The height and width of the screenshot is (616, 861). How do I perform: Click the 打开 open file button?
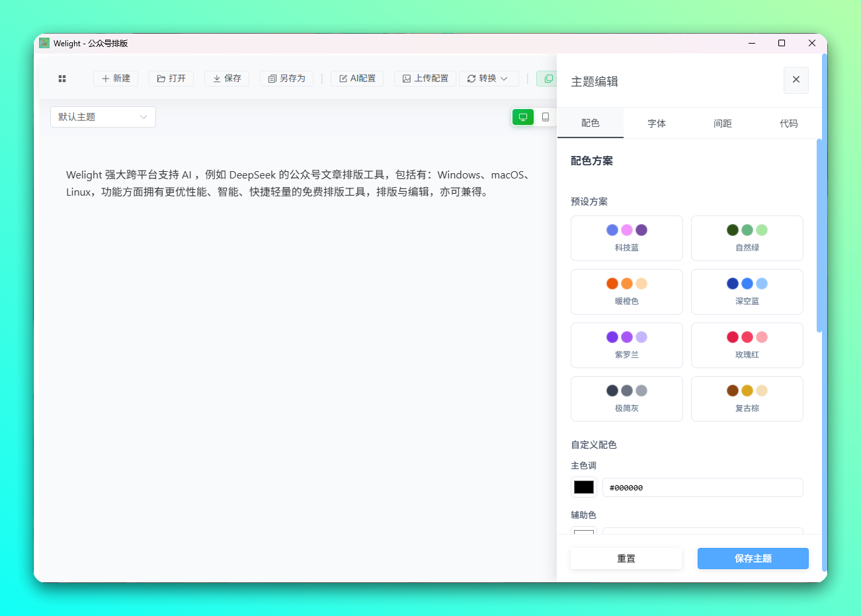pos(171,79)
